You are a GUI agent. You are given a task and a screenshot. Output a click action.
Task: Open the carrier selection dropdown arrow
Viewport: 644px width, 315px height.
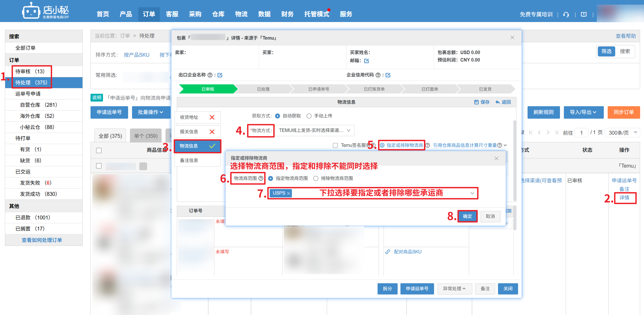pos(472,193)
